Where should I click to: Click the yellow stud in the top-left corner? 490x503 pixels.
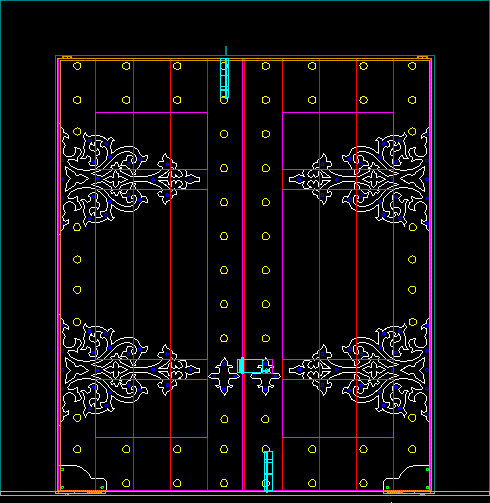point(77,66)
